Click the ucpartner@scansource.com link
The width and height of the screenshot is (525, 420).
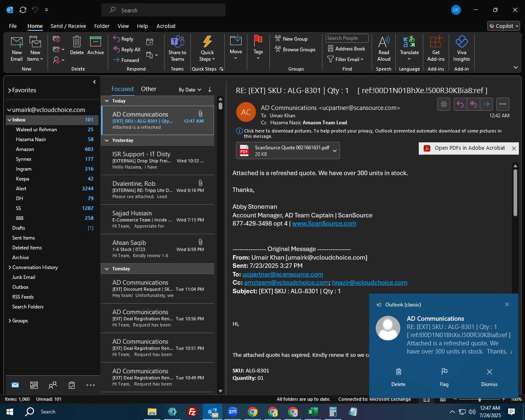click(x=283, y=274)
